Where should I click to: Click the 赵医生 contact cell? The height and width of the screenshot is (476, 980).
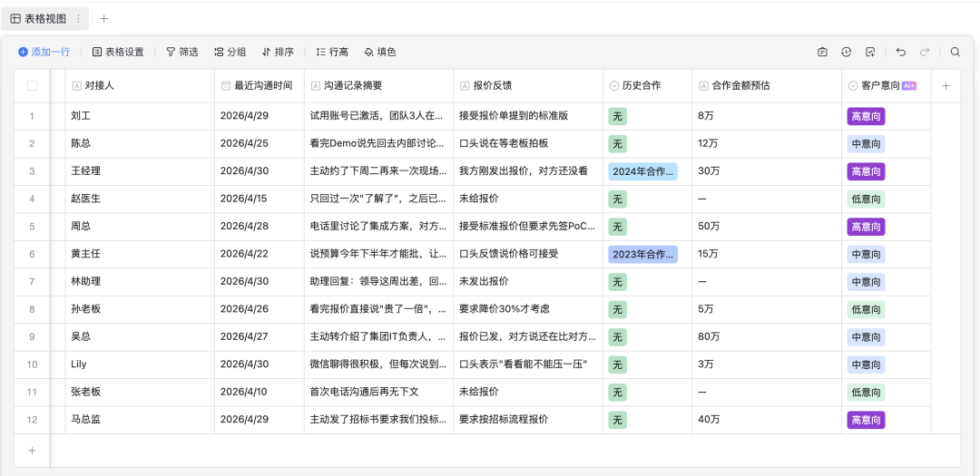click(140, 199)
